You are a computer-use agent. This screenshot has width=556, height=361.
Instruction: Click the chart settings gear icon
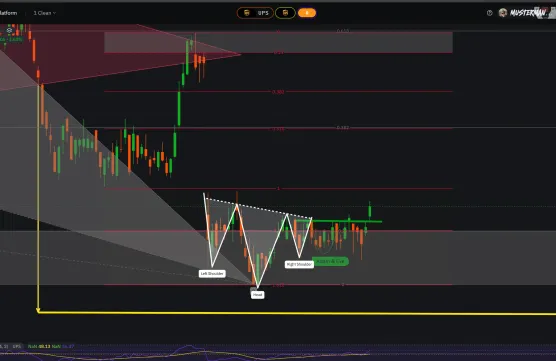(x=10, y=30)
